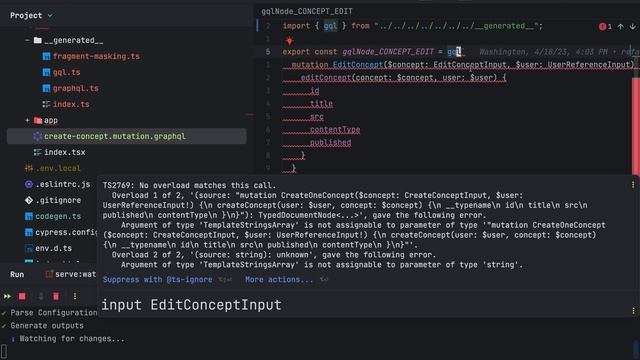The image size is (640, 360).
Task: Switch to the Run tool window tab
Action: tap(17, 274)
